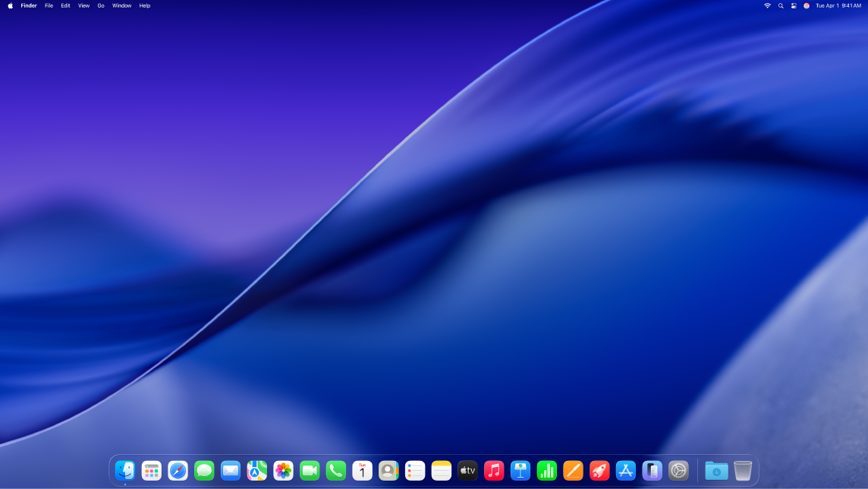Open the Finder File menu
Image resolution: width=868 pixels, height=489 pixels.
tap(48, 5)
